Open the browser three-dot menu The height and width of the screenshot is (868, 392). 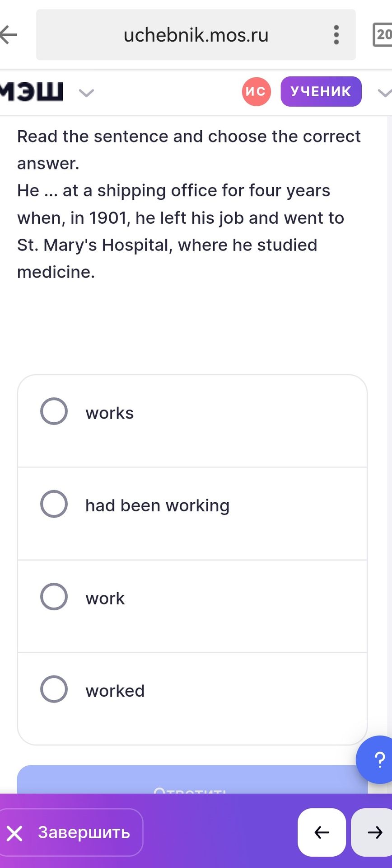[x=336, y=35]
